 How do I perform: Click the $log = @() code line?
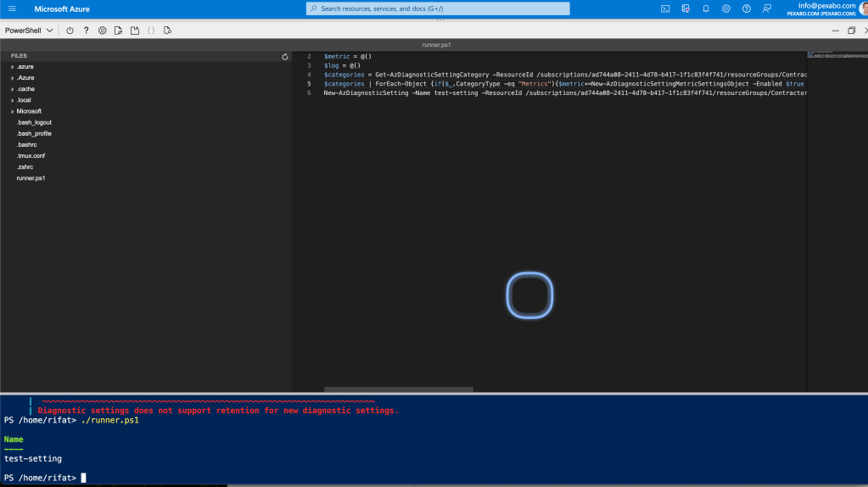coord(342,65)
